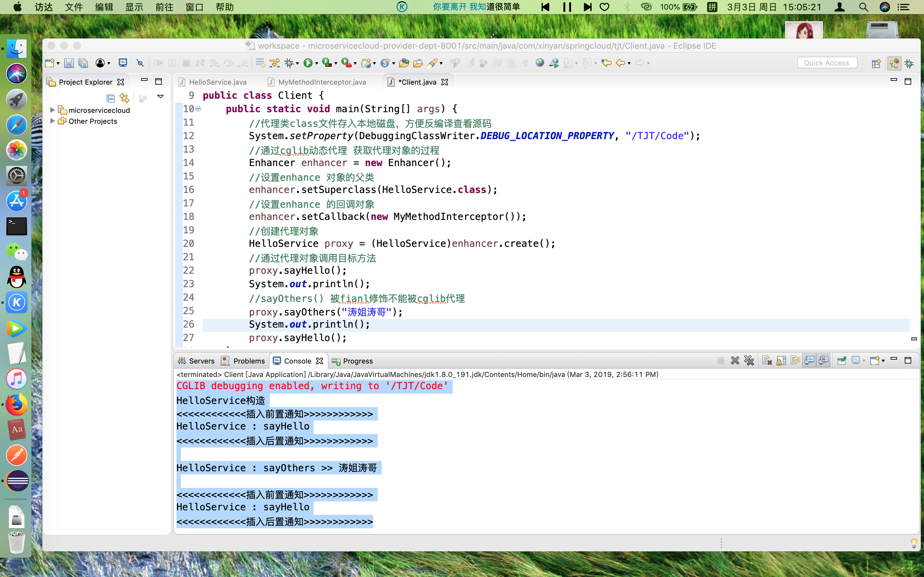Click the Pin Console icon
Screen dimensions: 924x577
point(842,361)
